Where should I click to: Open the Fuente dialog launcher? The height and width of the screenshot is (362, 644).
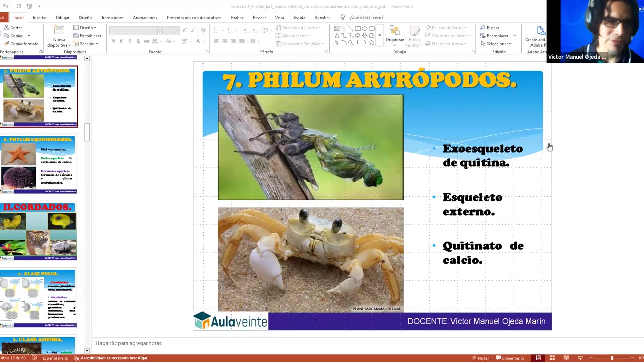(207, 52)
